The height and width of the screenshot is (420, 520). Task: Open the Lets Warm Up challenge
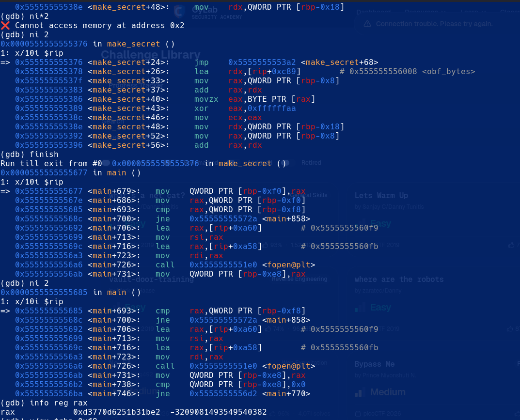tap(381, 196)
